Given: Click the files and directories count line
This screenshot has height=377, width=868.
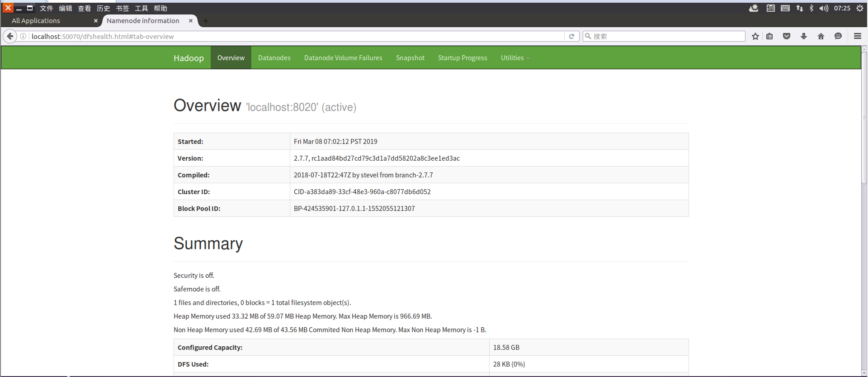Looking at the screenshot, I should click(262, 302).
